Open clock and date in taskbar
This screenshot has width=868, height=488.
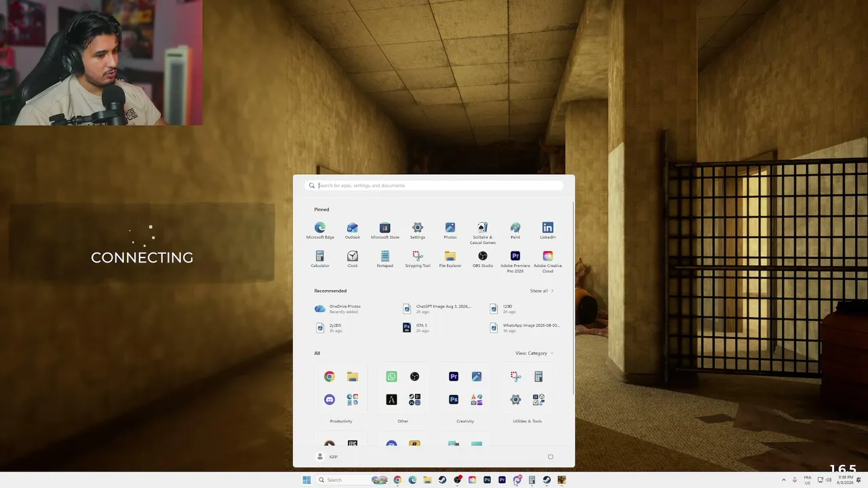(845, 480)
